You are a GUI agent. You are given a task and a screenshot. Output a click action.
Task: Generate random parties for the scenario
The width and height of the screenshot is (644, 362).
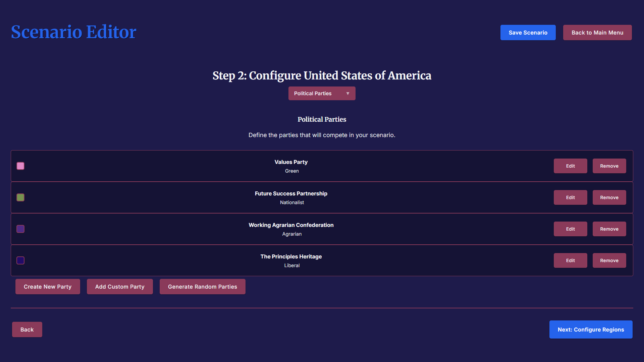coord(202,287)
